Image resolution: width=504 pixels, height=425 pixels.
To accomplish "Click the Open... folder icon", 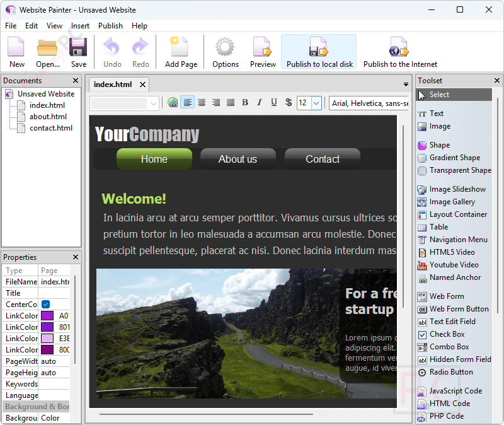I will click(47, 52).
